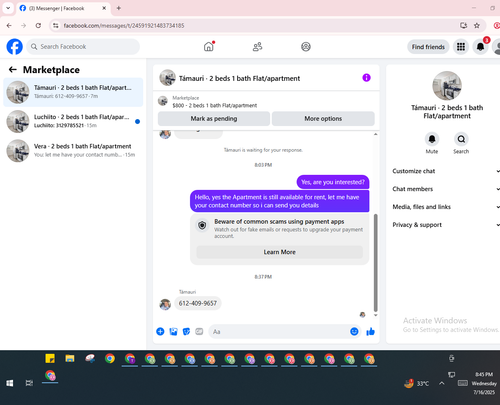Send a thumbs-up like
This screenshot has height=405, width=500.
(x=370, y=331)
